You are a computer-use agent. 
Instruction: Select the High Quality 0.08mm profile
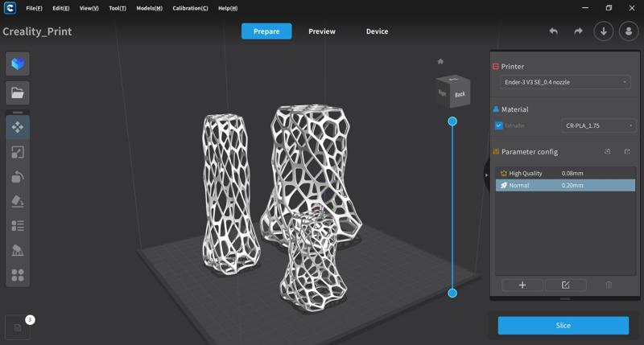pos(565,173)
